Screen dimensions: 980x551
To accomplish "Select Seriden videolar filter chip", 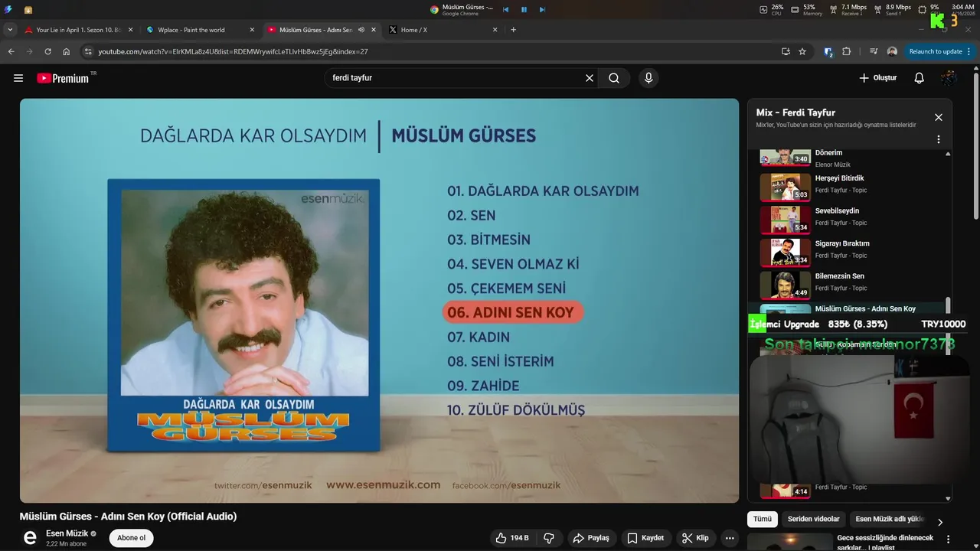I will coord(814,519).
